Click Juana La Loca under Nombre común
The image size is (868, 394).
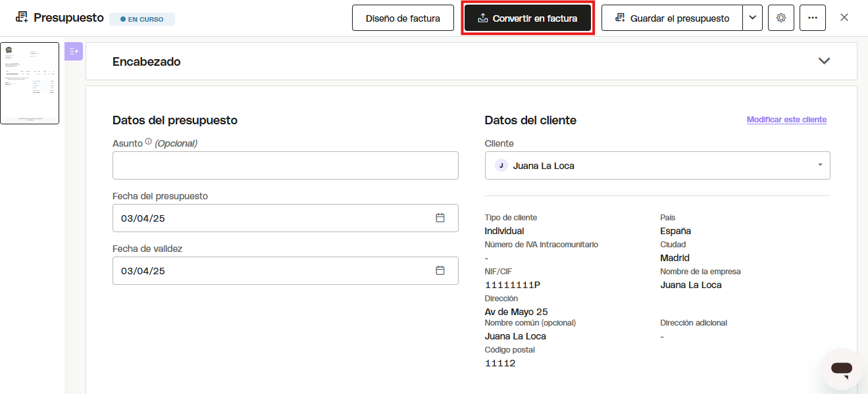point(515,336)
